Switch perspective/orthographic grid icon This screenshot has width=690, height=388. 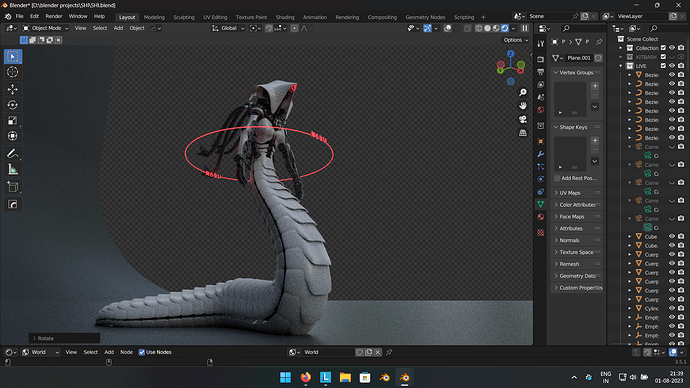click(522, 132)
